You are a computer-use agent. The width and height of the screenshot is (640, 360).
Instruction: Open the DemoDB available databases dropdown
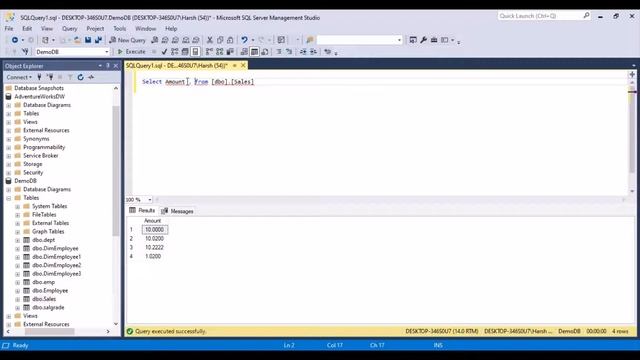coord(107,52)
